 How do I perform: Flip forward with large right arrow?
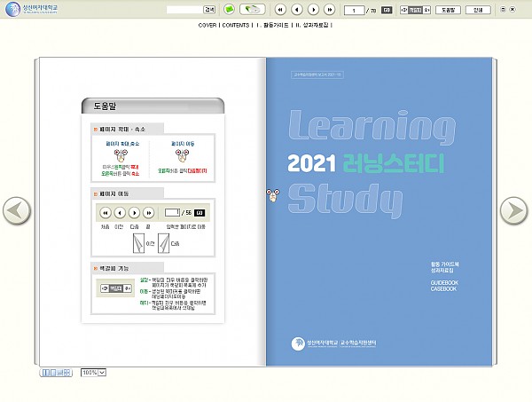click(x=514, y=210)
